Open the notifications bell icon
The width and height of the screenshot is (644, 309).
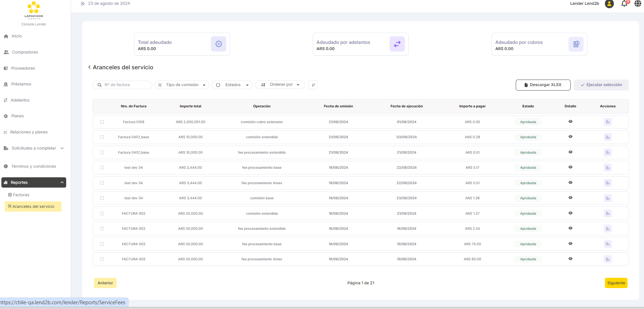pos(624,4)
